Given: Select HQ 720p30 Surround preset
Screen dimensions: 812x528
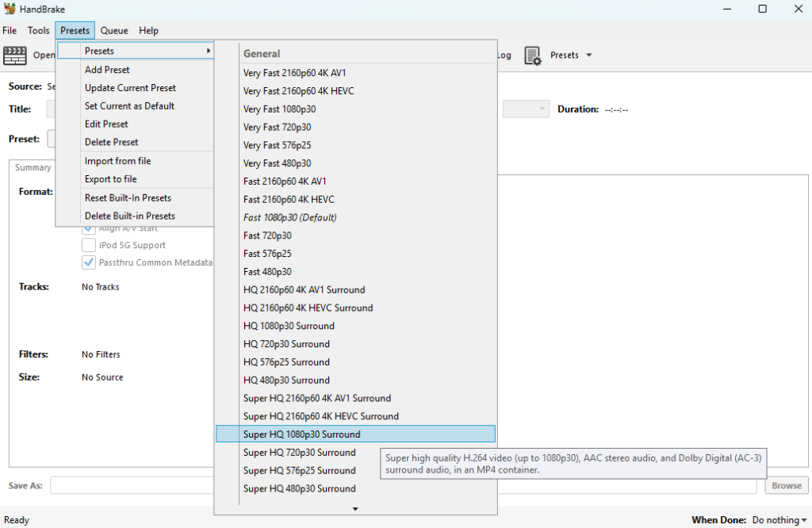Looking at the screenshot, I should coord(286,344).
